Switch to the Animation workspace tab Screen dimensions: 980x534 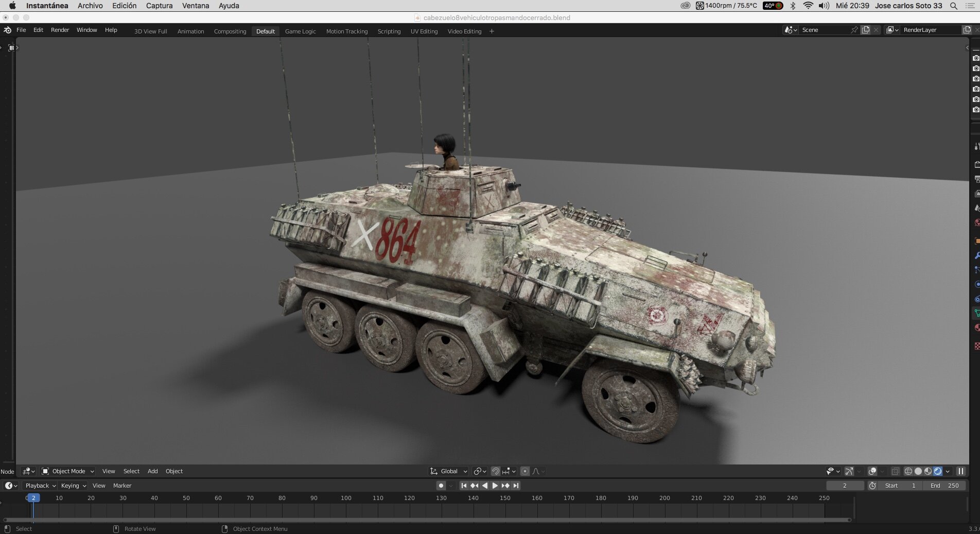click(x=190, y=31)
